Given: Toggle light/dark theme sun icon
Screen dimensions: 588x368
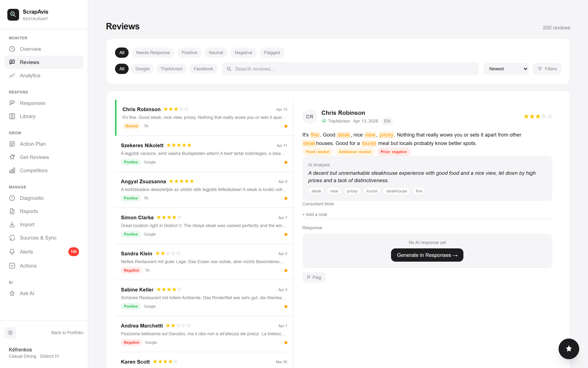Looking at the screenshot, I should 10,332.
